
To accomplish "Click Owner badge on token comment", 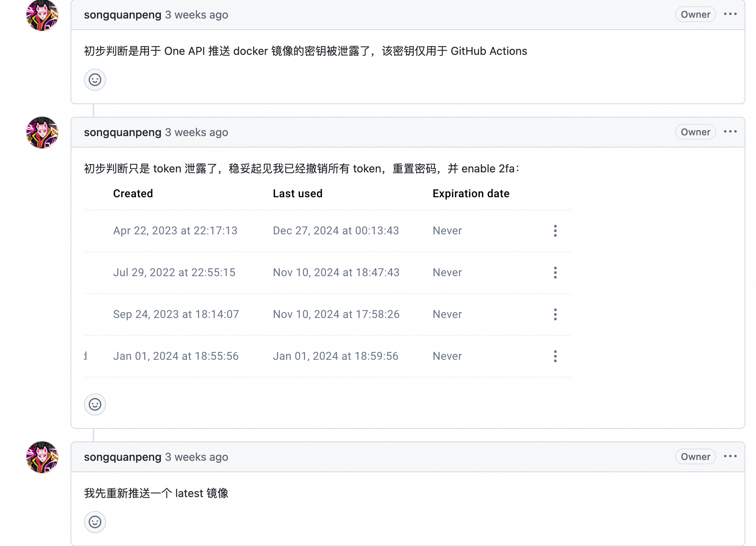I will point(695,132).
